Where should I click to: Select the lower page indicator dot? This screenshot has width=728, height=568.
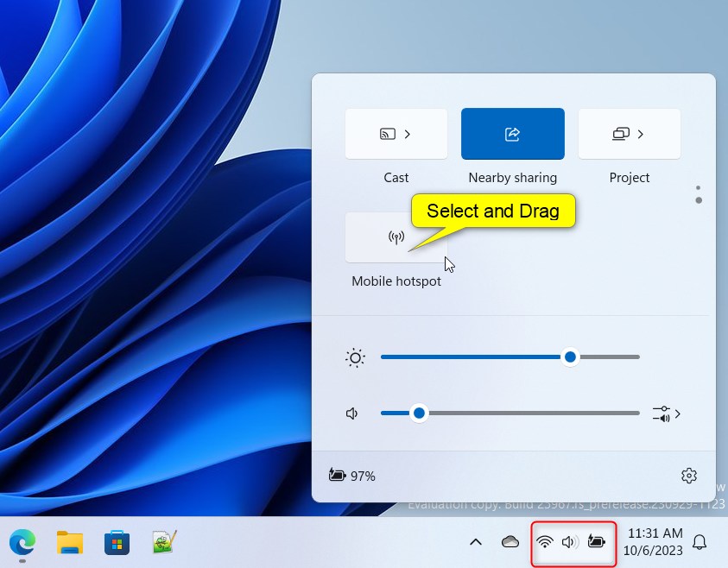click(699, 200)
